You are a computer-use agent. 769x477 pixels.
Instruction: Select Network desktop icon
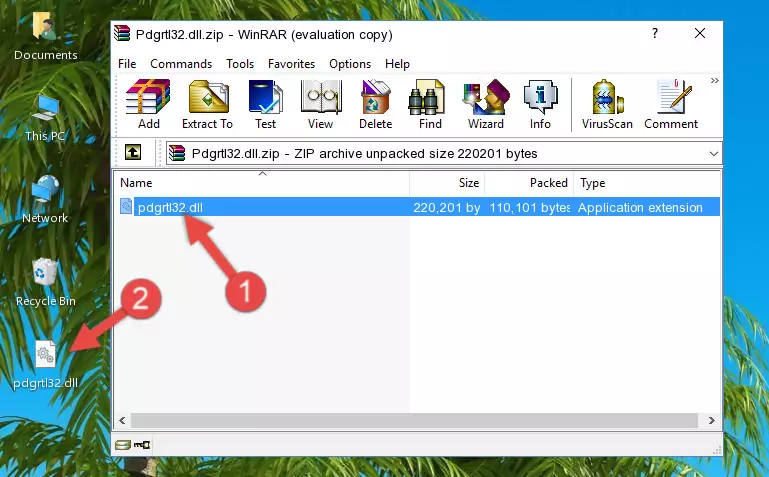pos(45,200)
